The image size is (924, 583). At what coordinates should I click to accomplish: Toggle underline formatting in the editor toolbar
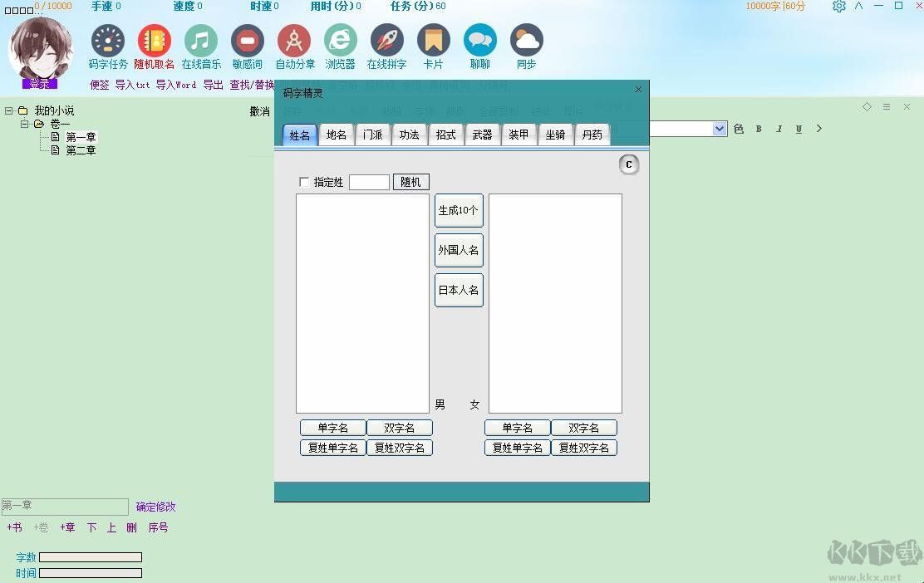(x=798, y=129)
